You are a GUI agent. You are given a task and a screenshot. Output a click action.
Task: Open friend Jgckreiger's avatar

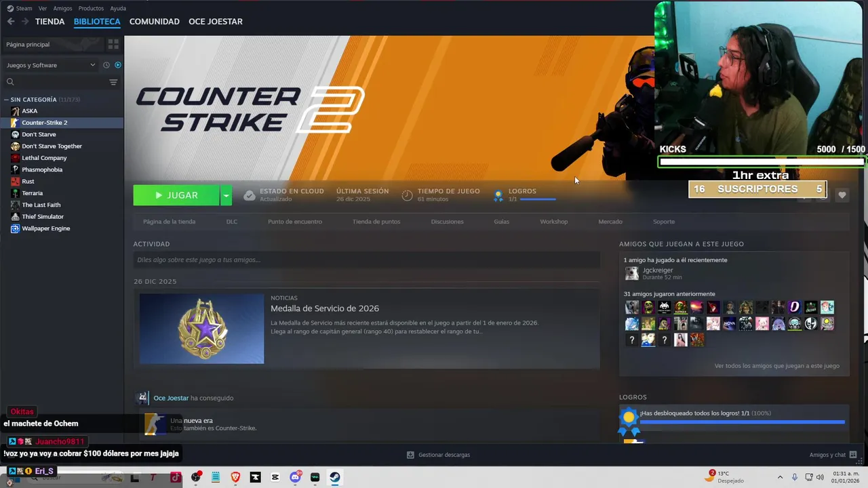tap(632, 274)
